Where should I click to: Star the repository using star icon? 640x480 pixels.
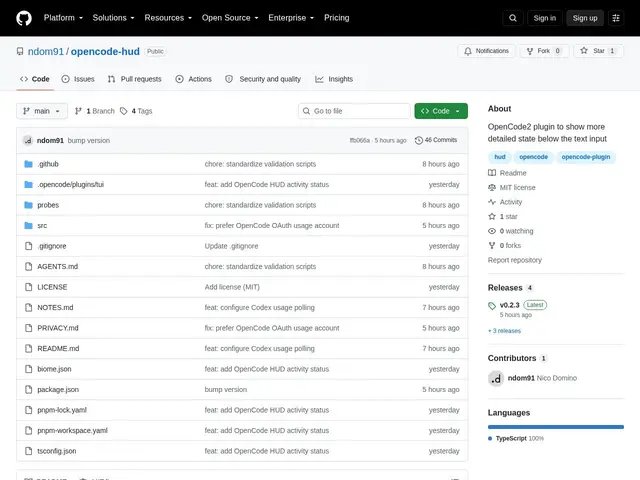[x=584, y=51]
